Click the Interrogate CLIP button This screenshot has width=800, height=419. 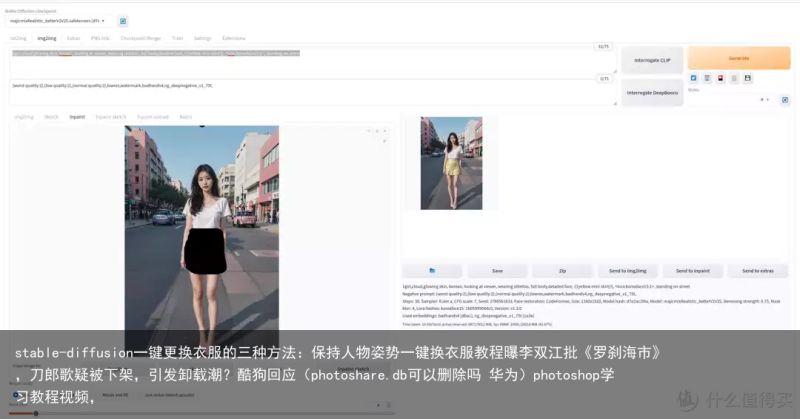pyautogui.click(x=652, y=60)
